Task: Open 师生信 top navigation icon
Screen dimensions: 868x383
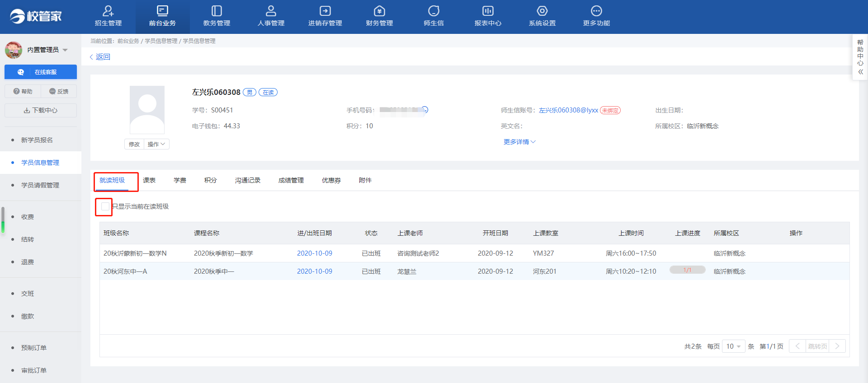Action: click(434, 11)
